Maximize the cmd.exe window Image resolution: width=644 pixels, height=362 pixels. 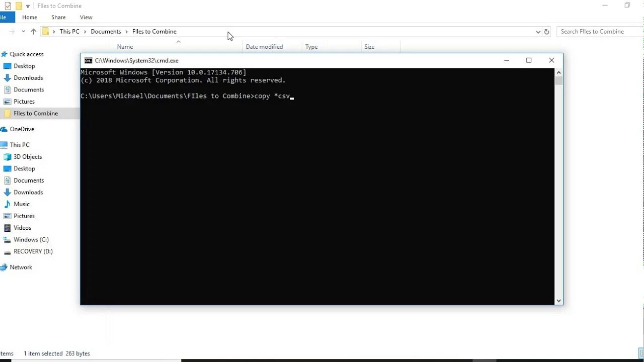(529, 60)
